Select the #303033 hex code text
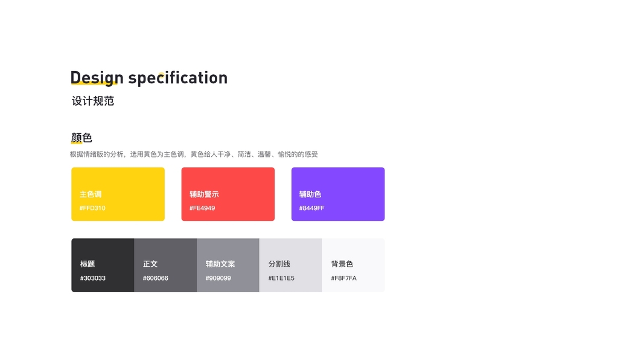Viewport: 644px width, 362px height. (93, 278)
